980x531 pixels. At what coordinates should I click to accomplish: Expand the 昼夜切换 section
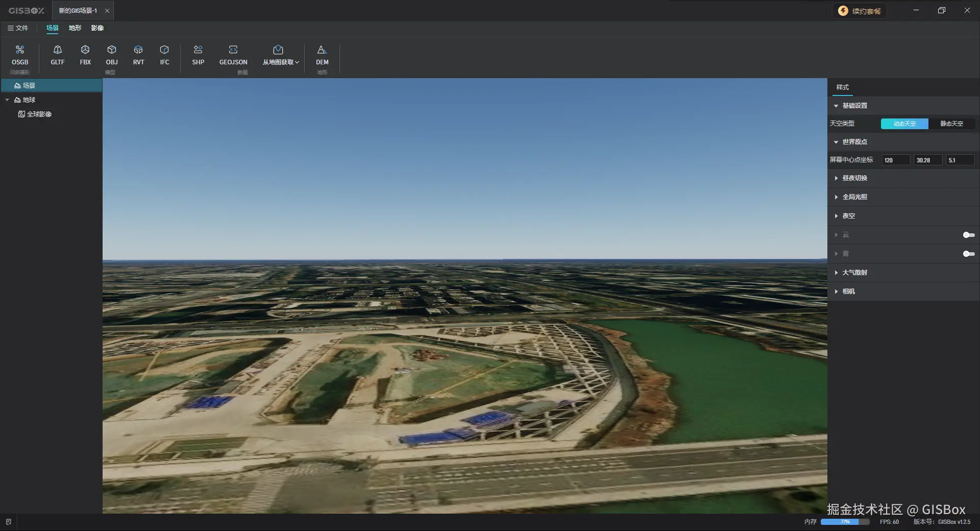coord(854,178)
